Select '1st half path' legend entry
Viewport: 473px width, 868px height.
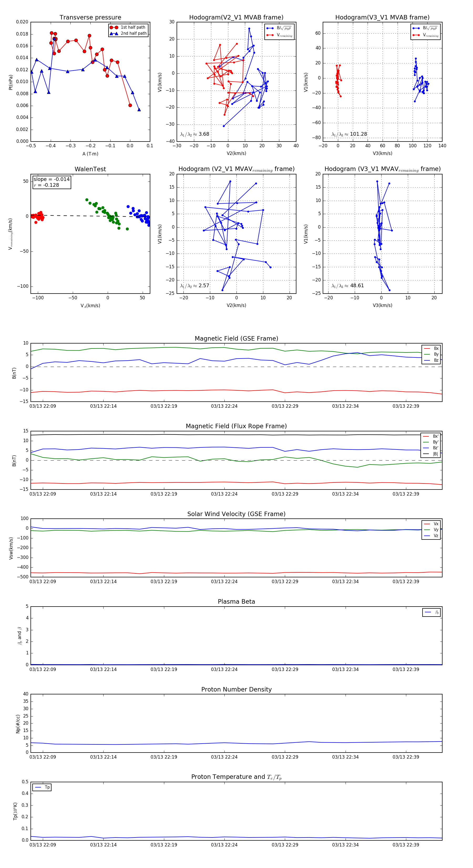pyautogui.click(x=128, y=27)
